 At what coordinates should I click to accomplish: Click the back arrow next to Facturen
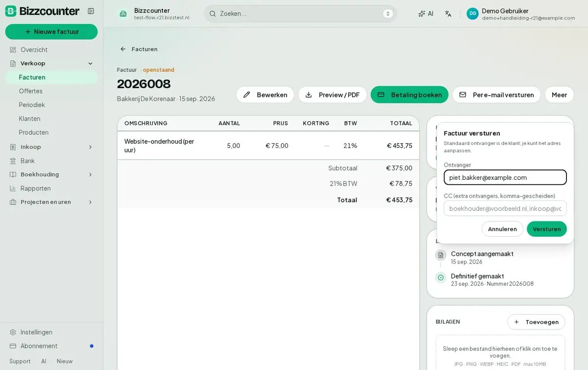pyautogui.click(x=123, y=49)
